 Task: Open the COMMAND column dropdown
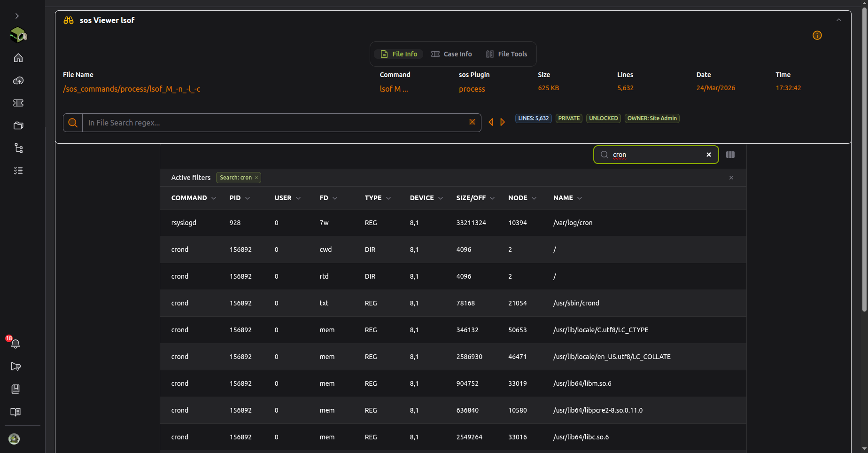214,198
